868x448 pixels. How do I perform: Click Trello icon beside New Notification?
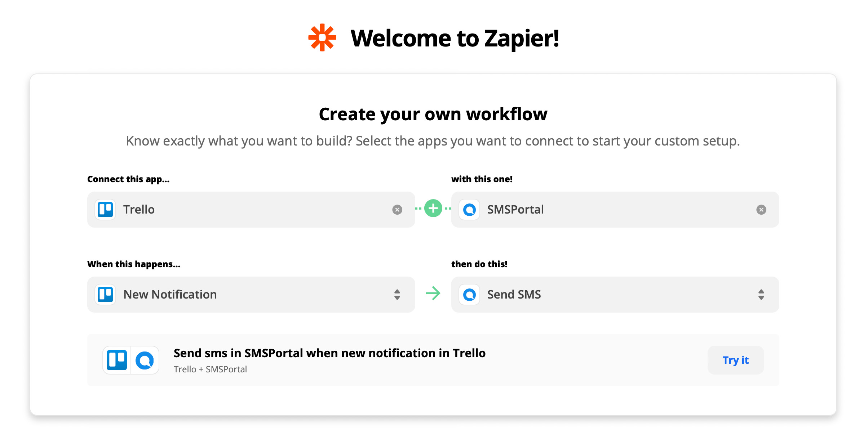point(105,295)
